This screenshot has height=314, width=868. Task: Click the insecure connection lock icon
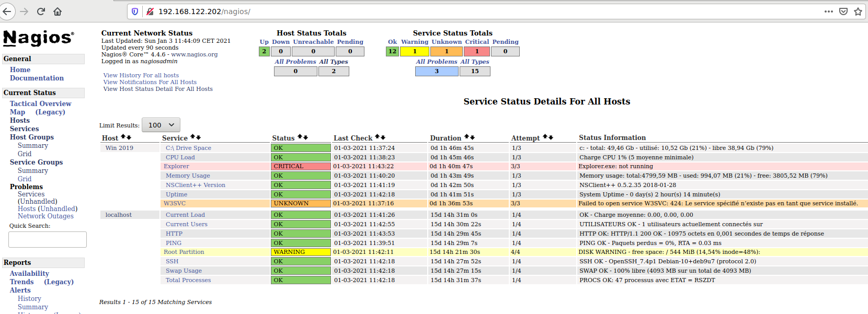pyautogui.click(x=150, y=11)
